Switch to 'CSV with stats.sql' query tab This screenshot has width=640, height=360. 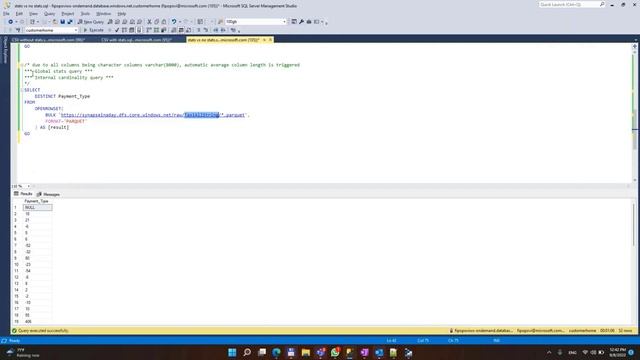(136, 40)
